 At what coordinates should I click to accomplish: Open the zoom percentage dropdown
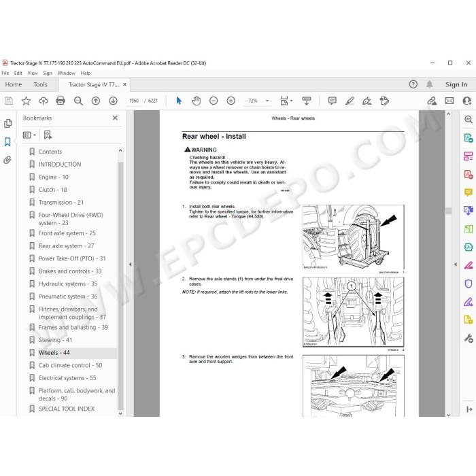click(x=267, y=101)
